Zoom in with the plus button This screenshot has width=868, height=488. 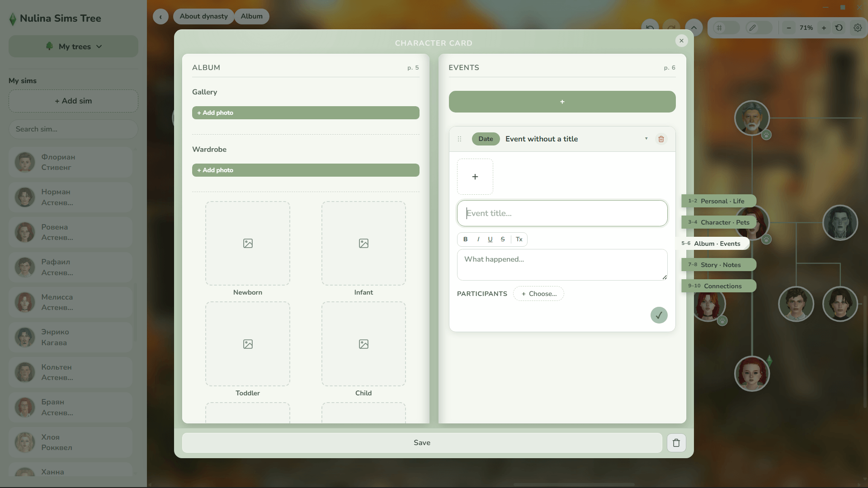tap(824, 28)
